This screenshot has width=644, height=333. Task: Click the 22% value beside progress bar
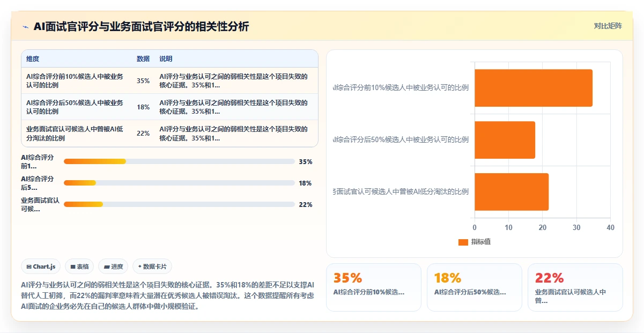(305, 204)
